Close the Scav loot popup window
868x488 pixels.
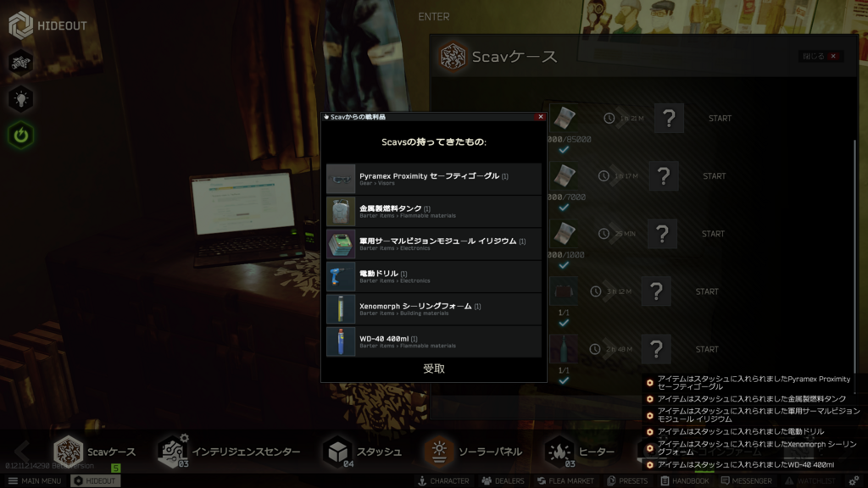pyautogui.click(x=541, y=117)
